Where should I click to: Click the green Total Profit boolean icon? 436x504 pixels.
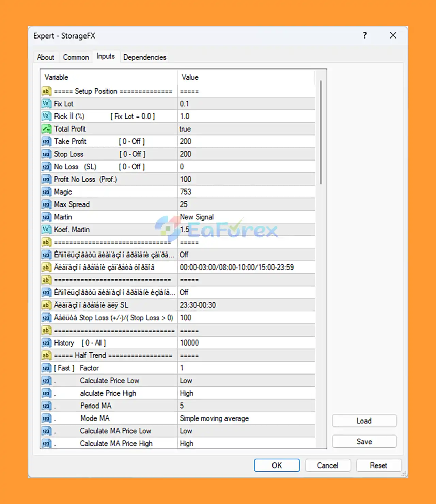coord(46,129)
